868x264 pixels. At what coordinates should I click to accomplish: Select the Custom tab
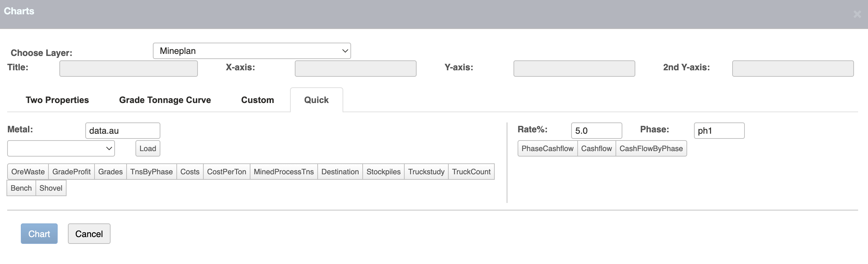pos(257,100)
